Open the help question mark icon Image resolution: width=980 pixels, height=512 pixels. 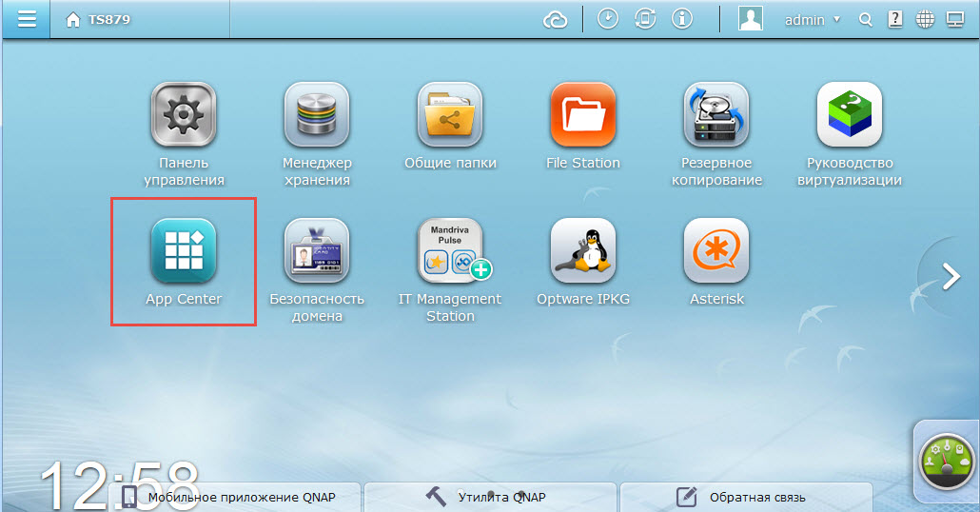pyautogui.click(x=895, y=19)
